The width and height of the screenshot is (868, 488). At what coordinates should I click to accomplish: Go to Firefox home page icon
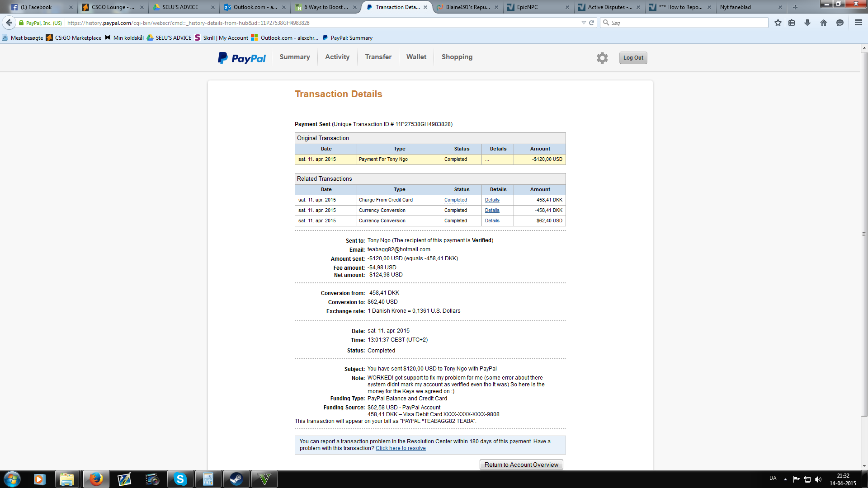[x=823, y=23]
